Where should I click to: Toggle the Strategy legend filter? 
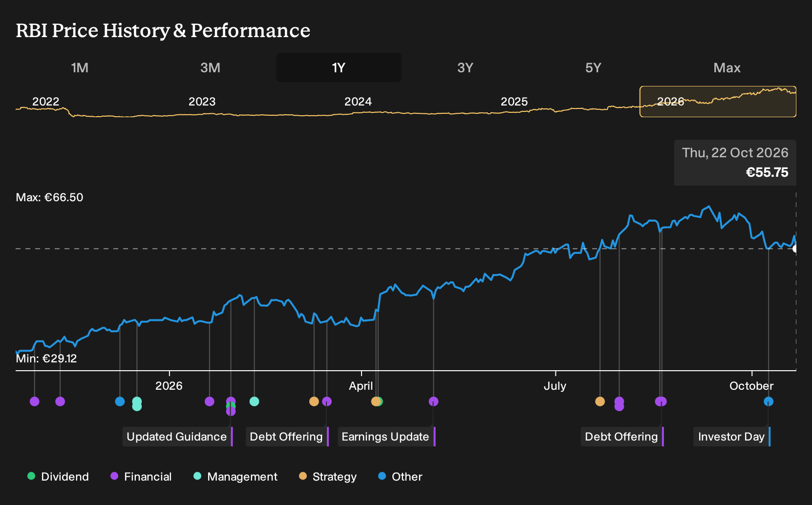point(328,477)
